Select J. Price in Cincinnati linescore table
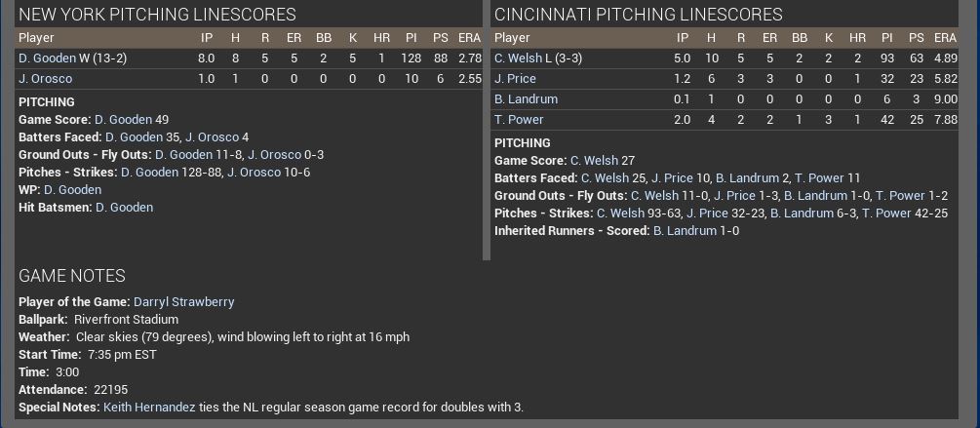 point(515,79)
